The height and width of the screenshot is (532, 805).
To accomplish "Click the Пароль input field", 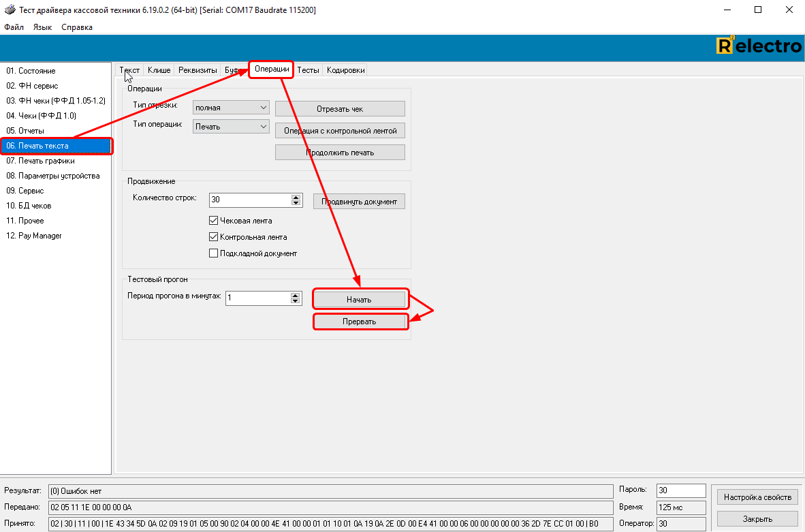I will coord(680,490).
